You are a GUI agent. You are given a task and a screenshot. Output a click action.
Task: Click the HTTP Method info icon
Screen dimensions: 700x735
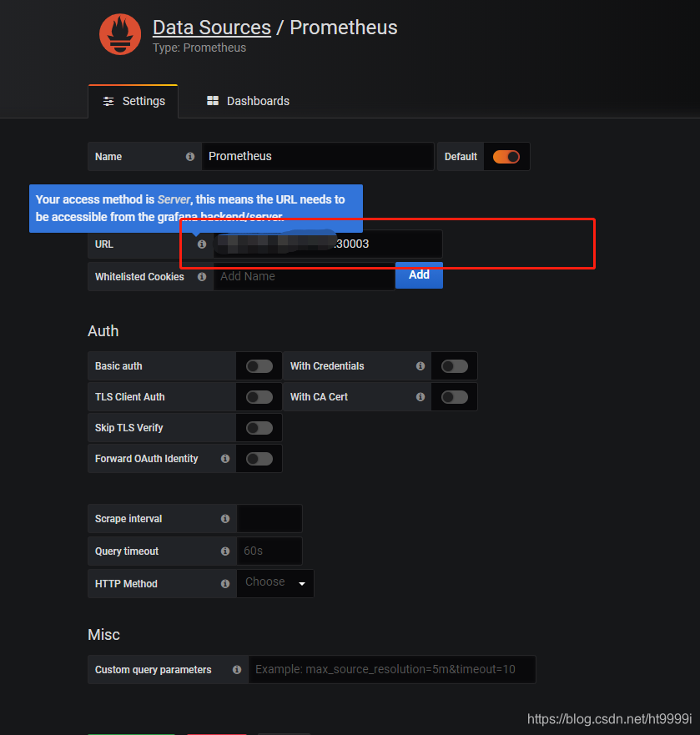point(225,584)
